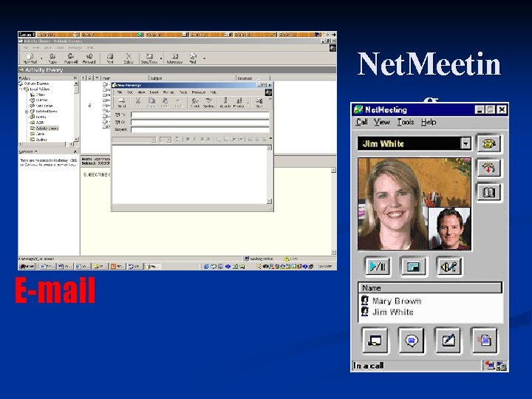
Task: Click the folder tree vertical scrollbar down arrow
Action: pos(76,140)
